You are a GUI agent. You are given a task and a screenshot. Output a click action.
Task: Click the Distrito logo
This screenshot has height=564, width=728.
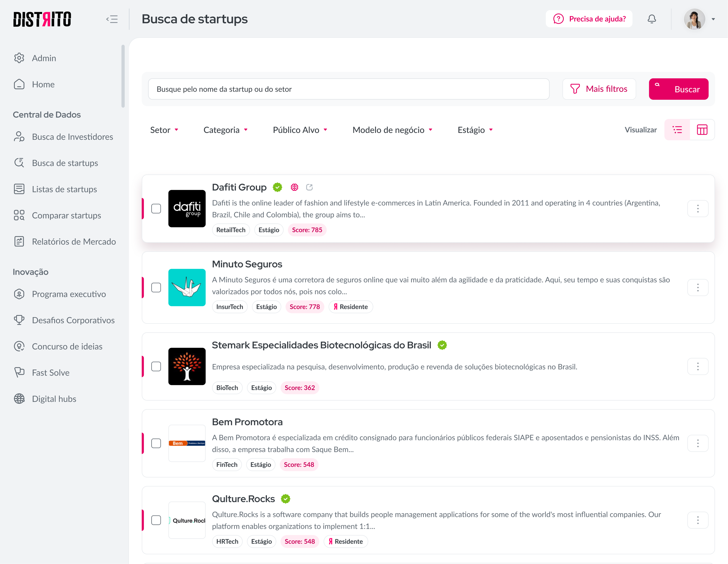pos(42,19)
